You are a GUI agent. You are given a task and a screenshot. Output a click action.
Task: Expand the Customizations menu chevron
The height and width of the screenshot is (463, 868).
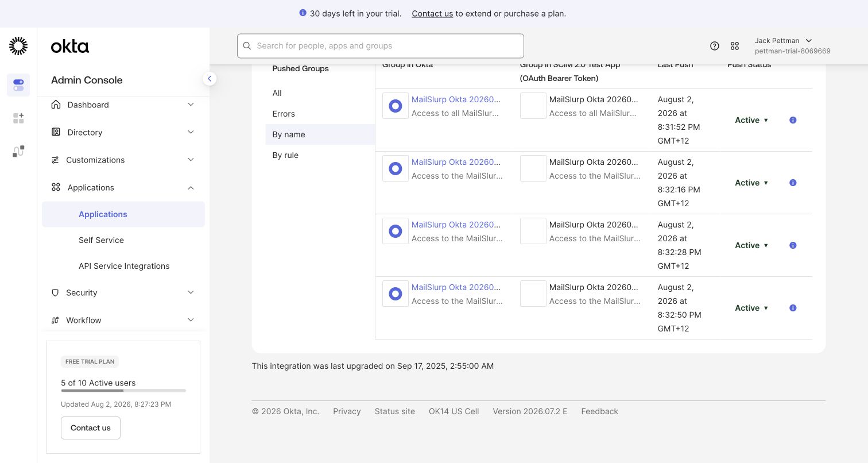coord(191,160)
